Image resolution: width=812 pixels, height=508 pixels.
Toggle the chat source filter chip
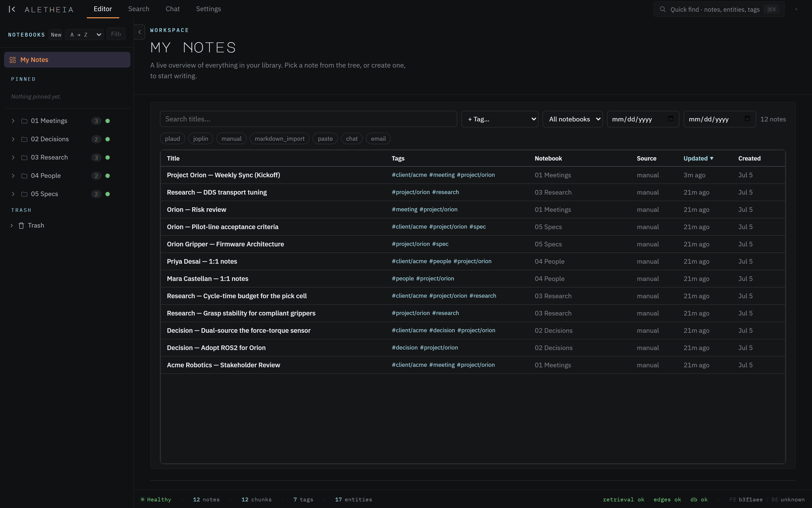pyautogui.click(x=352, y=139)
